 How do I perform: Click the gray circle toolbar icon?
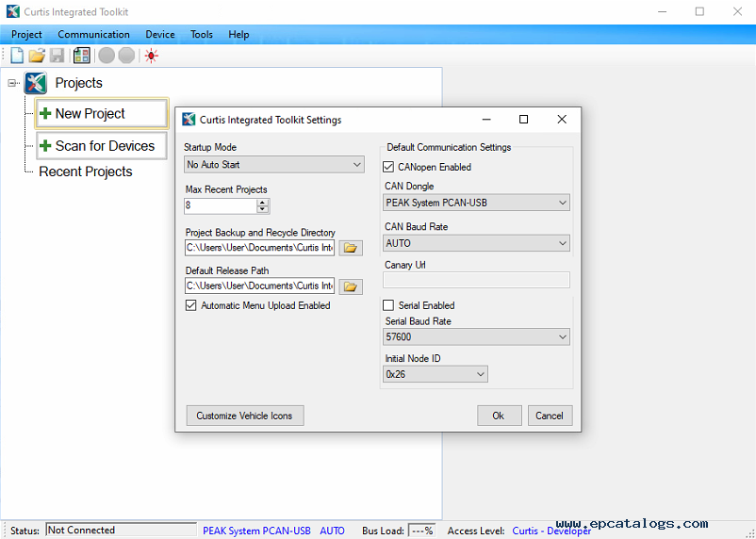point(107,56)
